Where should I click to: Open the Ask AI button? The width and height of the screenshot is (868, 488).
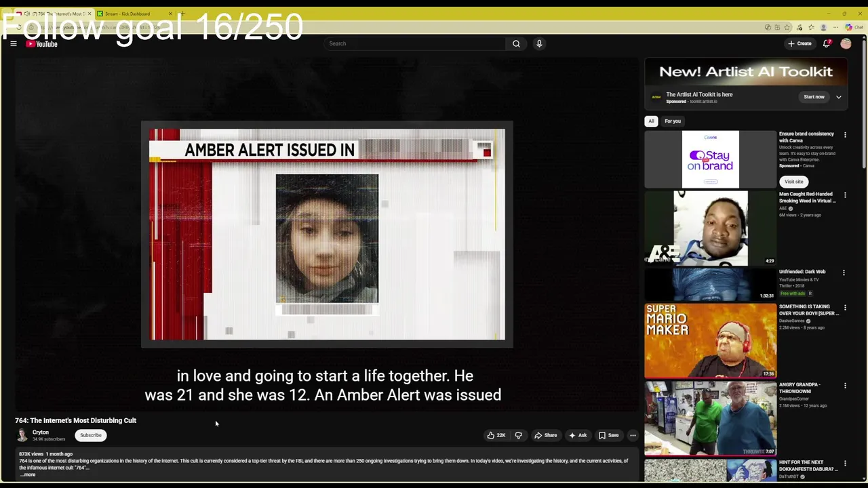(578, 435)
